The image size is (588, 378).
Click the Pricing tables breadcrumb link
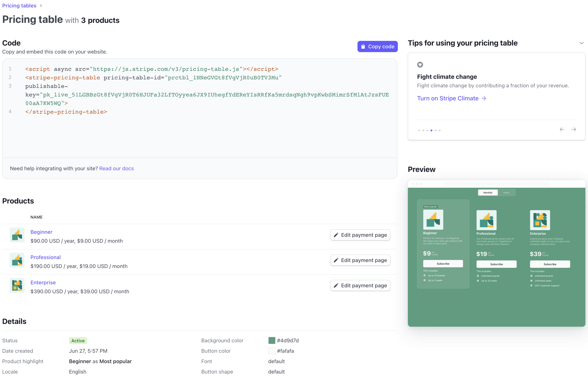[19, 5]
